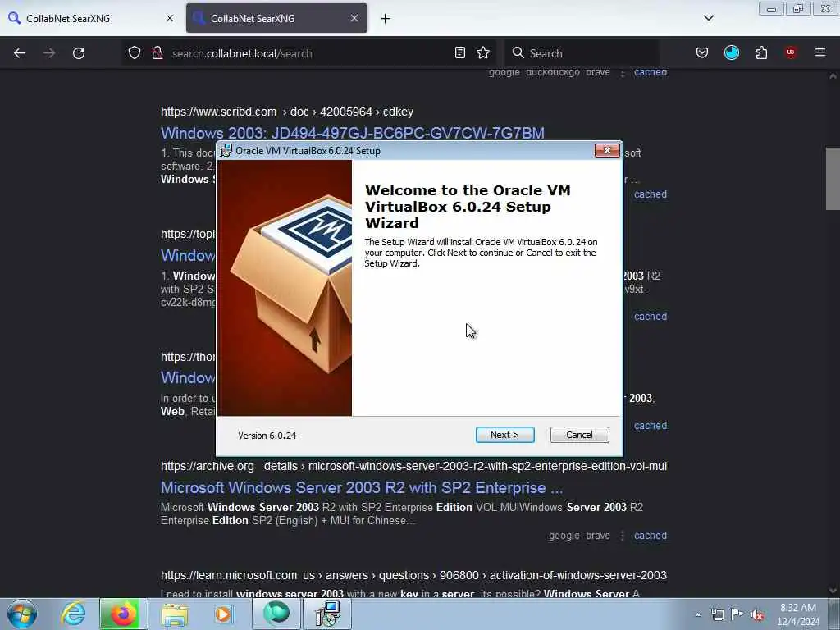Open Microsoft Windows Server 2003 R2 archive.org result
Image resolution: width=840 pixels, height=630 pixels.
point(362,487)
